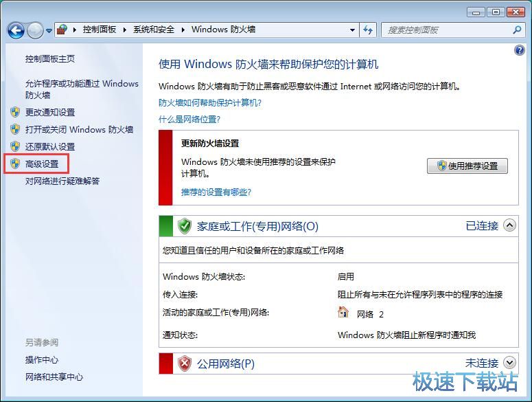Click the greyed-out Forward arrow button
This screenshot has width=532, height=402.
tap(35, 30)
